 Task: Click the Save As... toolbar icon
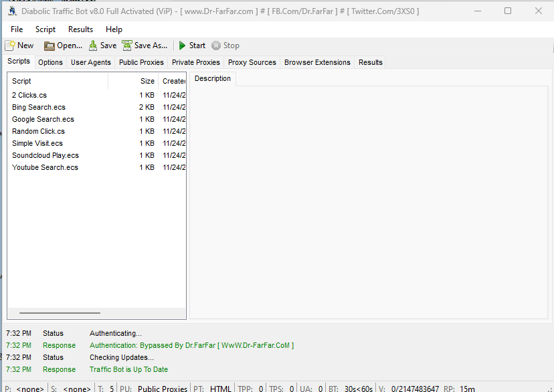(x=127, y=45)
